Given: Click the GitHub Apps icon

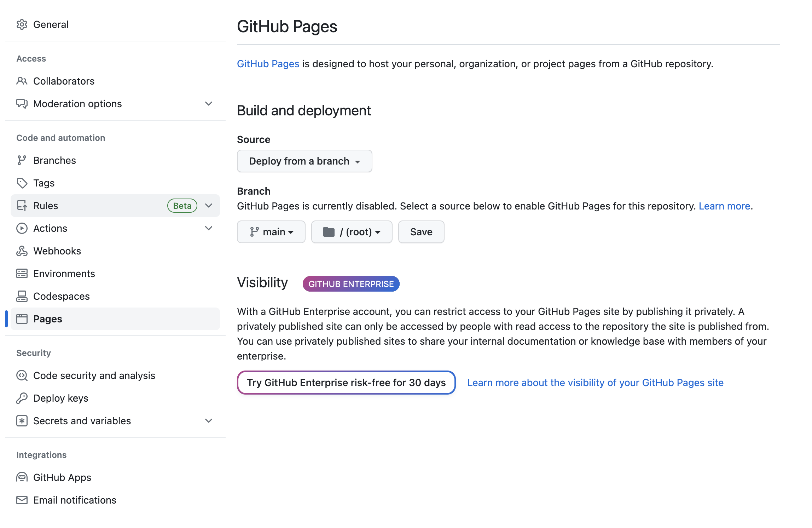Looking at the screenshot, I should 22,477.
